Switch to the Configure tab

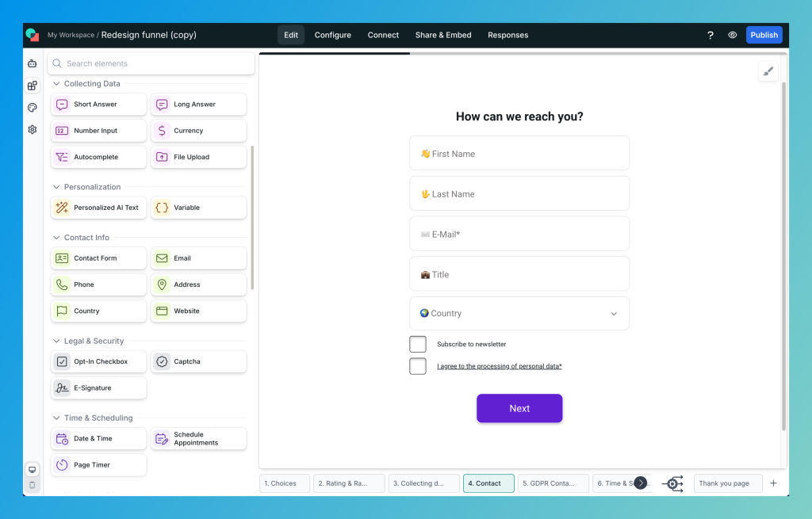(x=332, y=35)
